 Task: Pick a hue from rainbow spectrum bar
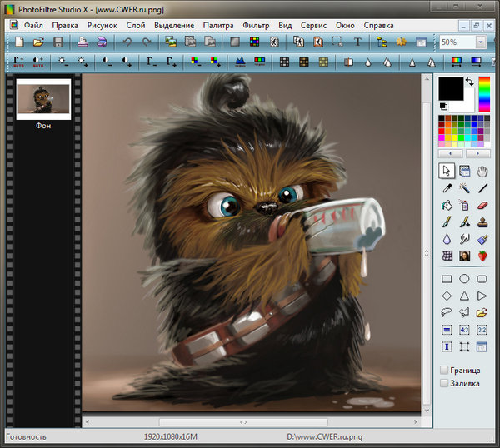[484, 94]
